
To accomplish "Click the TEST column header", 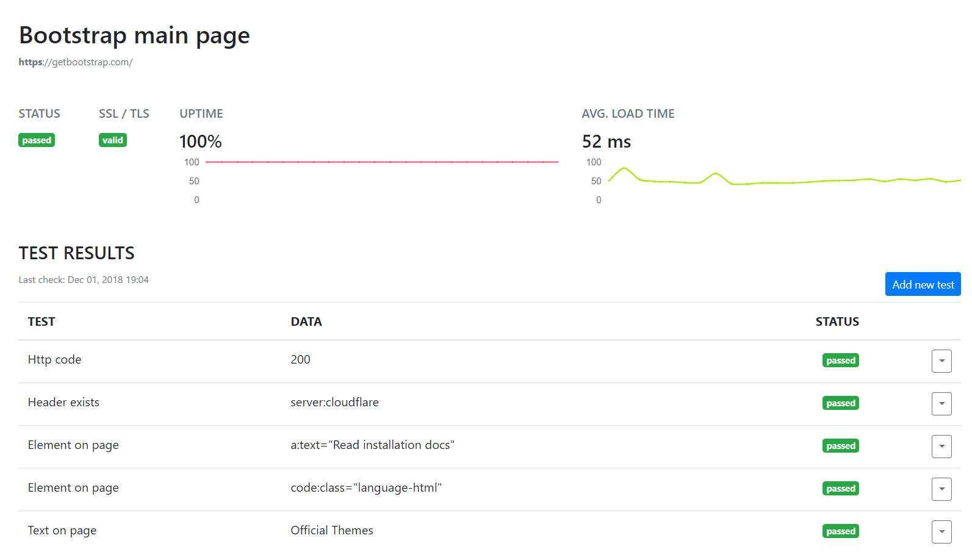I will 41,321.
